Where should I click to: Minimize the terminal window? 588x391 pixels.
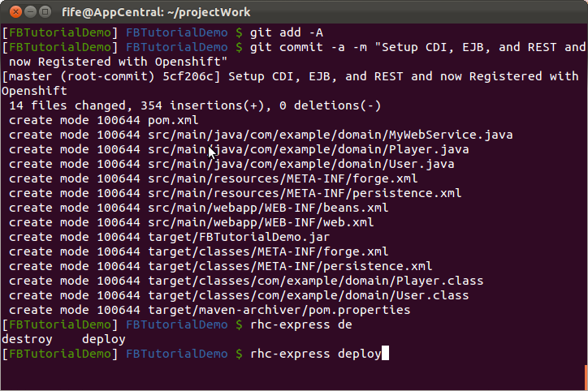click(30, 12)
